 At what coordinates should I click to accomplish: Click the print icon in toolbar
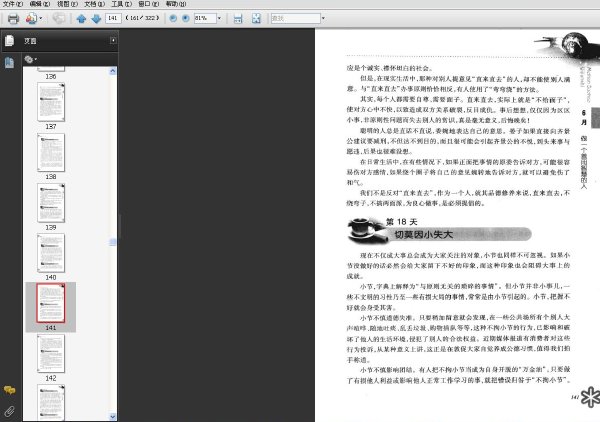click(13, 18)
